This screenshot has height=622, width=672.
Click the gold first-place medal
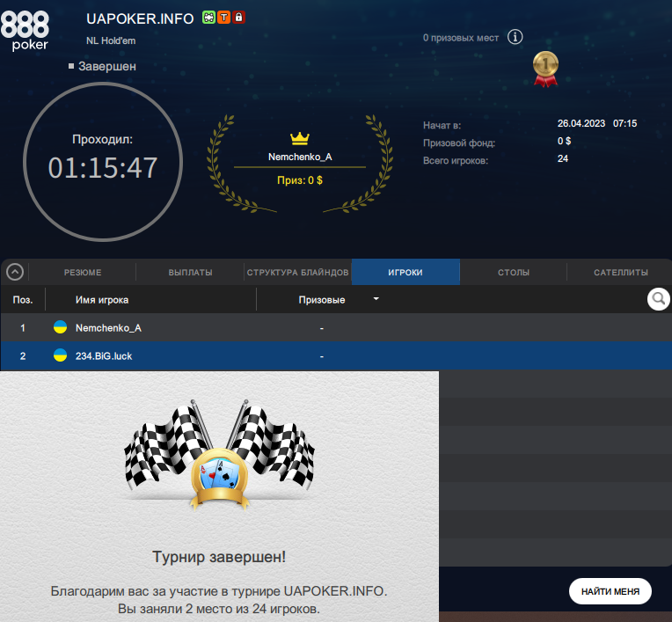(545, 69)
